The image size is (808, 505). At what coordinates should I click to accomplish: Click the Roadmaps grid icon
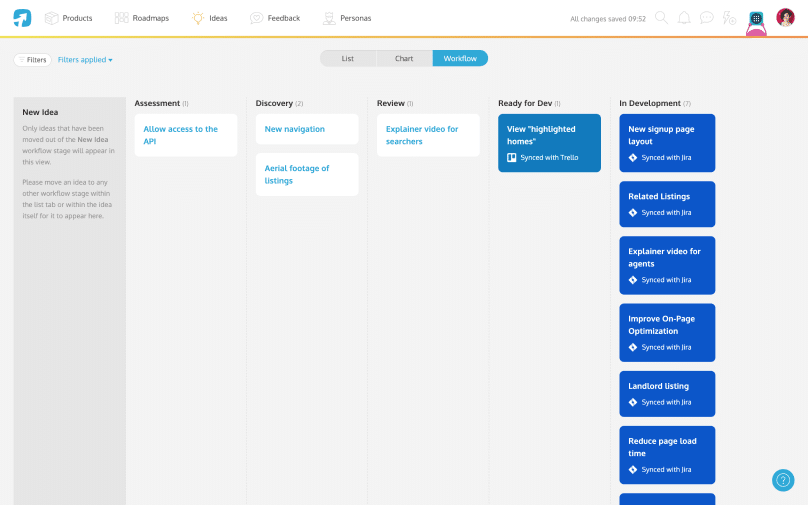point(122,18)
